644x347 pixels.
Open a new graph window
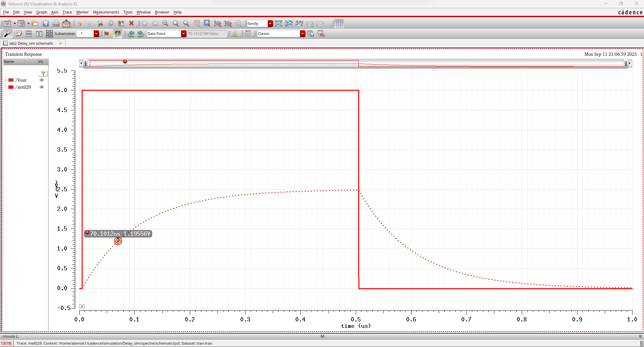click(7, 24)
